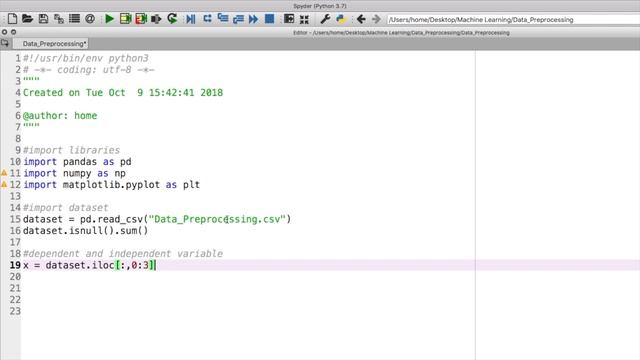
Task: Click the '#import libraries' comment
Action: 71,150
